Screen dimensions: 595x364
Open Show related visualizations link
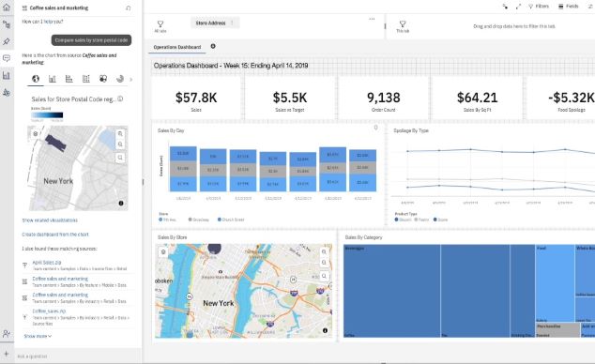pyautogui.click(x=50, y=220)
